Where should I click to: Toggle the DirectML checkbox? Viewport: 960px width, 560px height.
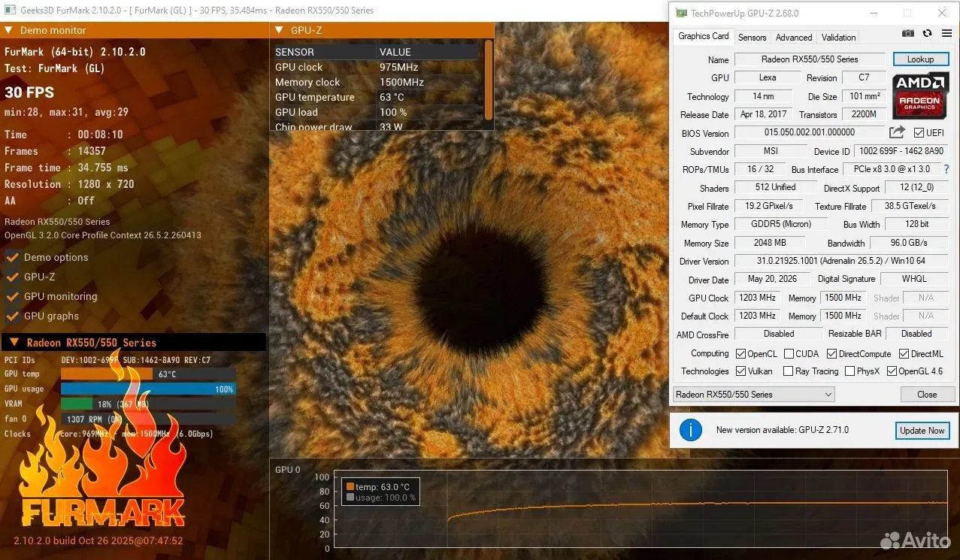pyautogui.click(x=904, y=354)
